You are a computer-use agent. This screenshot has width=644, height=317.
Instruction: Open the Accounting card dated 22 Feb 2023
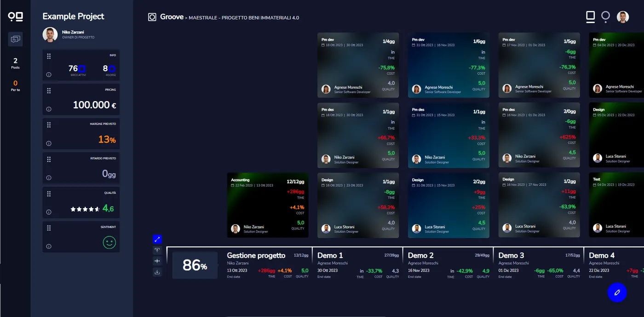pyautogui.click(x=268, y=205)
